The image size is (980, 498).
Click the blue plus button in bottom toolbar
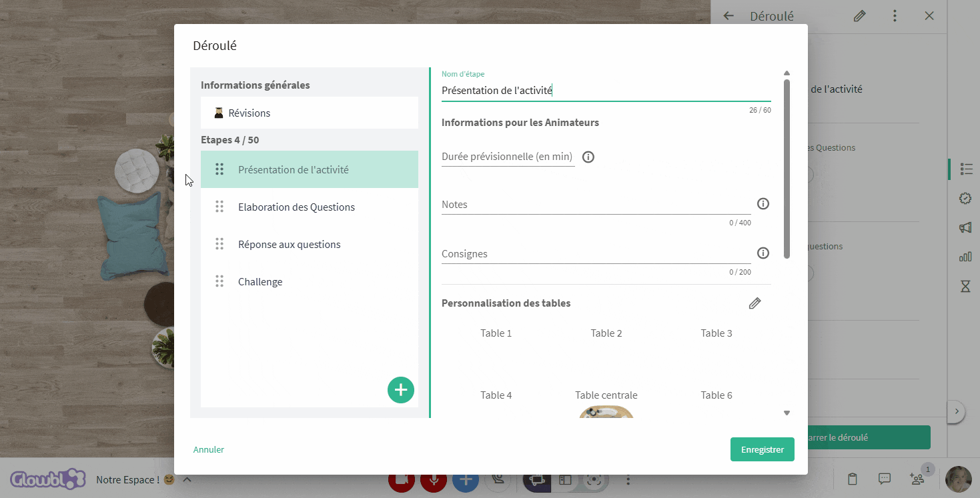466,479
